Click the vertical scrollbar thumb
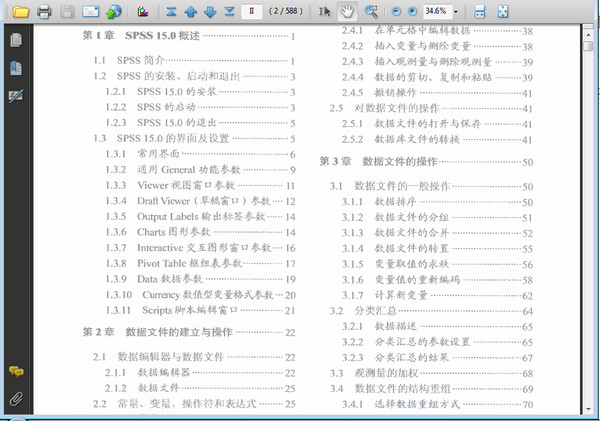 pyautogui.click(x=589, y=46)
